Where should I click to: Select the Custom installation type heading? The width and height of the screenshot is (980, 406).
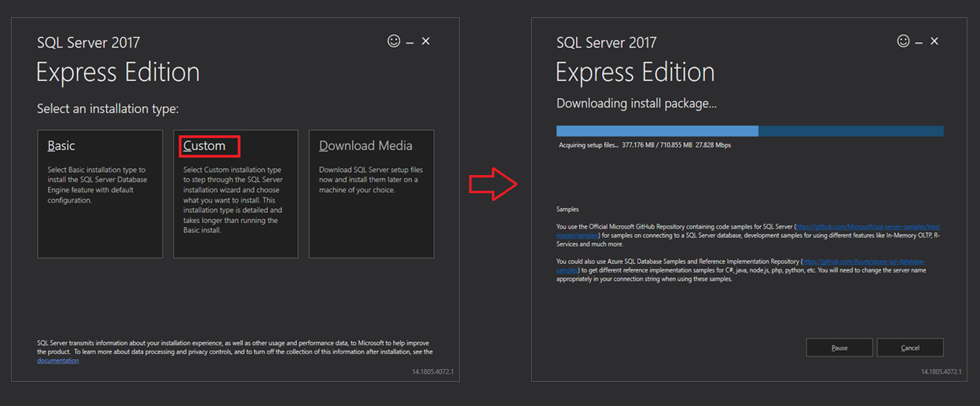[204, 146]
